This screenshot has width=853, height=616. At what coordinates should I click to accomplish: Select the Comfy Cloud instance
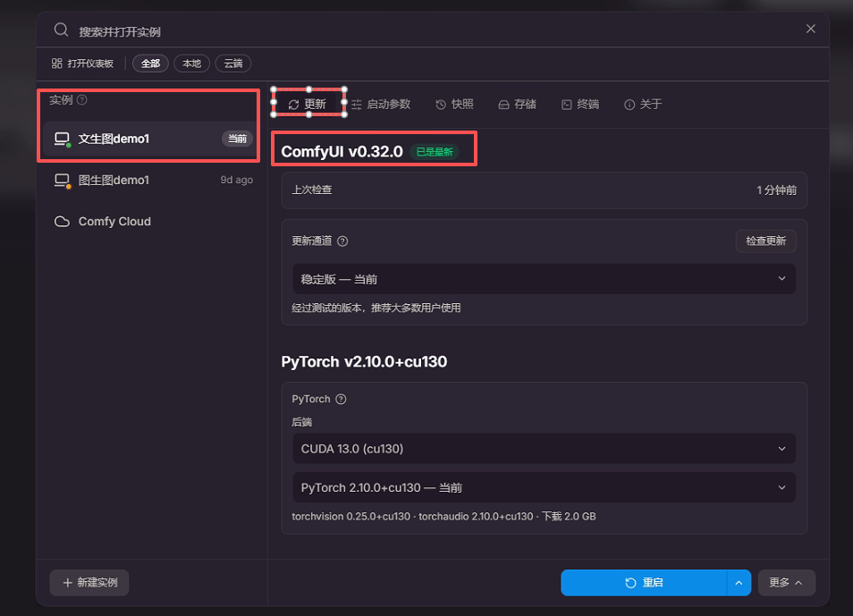(x=148, y=222)
